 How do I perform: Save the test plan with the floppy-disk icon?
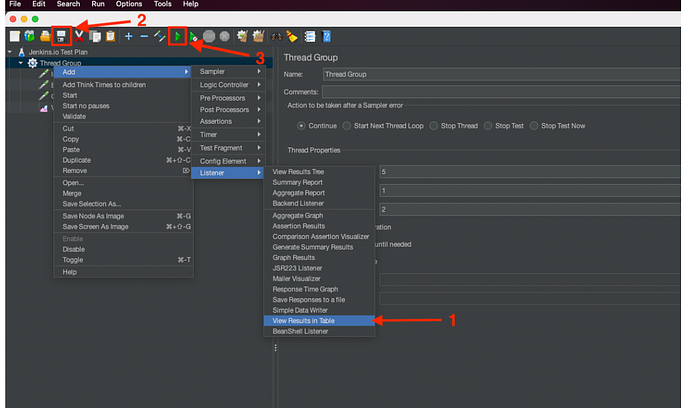tap(61, 36)
